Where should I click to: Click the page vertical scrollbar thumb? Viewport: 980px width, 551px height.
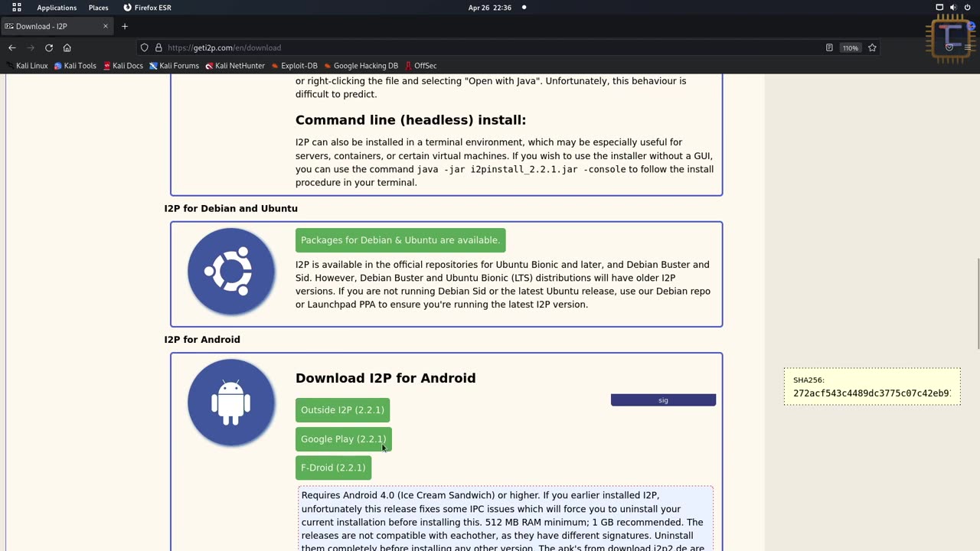click(x=977, y=303)
